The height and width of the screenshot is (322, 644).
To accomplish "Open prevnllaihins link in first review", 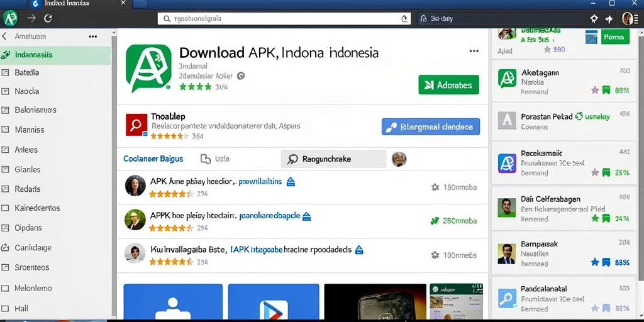I will click(260, 181).
